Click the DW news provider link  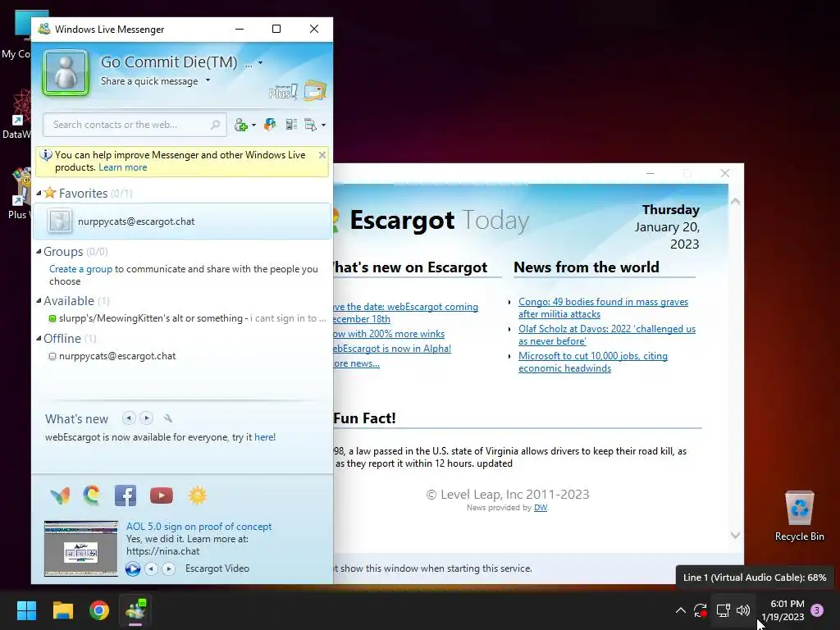541,507
